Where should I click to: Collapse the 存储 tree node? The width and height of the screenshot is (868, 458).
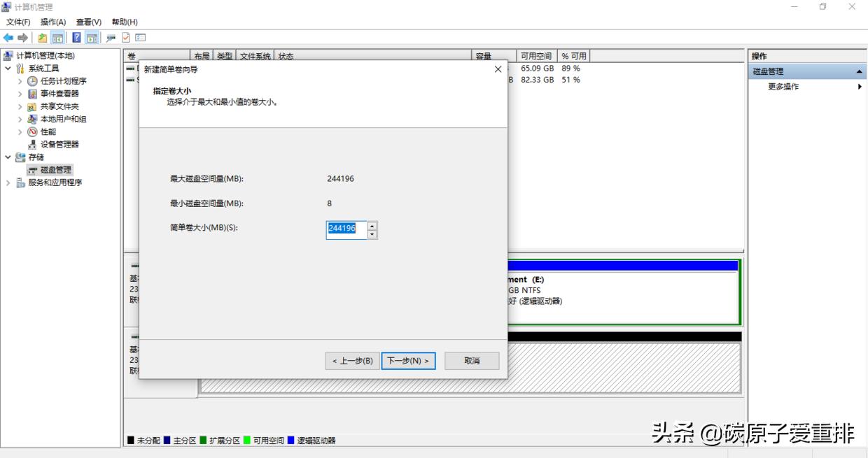(8, 157)
